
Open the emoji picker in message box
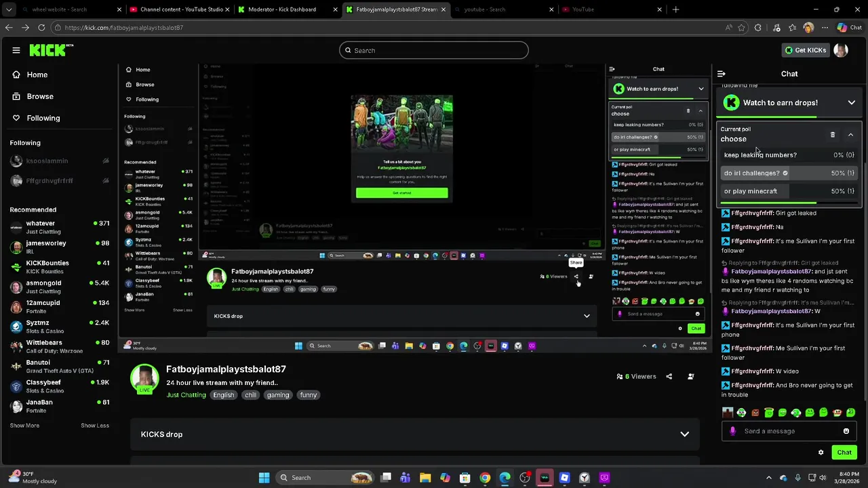tap(846, 431)
